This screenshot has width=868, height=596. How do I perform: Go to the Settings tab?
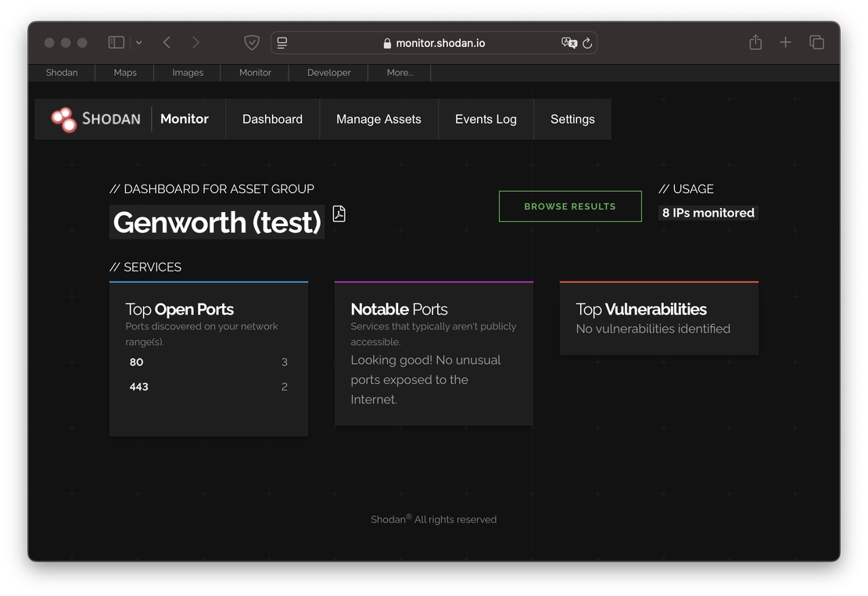pyautogui.click(x=572, y=119)
